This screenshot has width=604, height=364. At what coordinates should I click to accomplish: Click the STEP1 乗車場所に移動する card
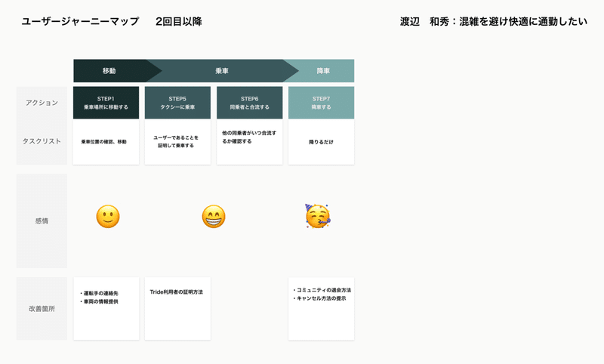tap(106, 103)
